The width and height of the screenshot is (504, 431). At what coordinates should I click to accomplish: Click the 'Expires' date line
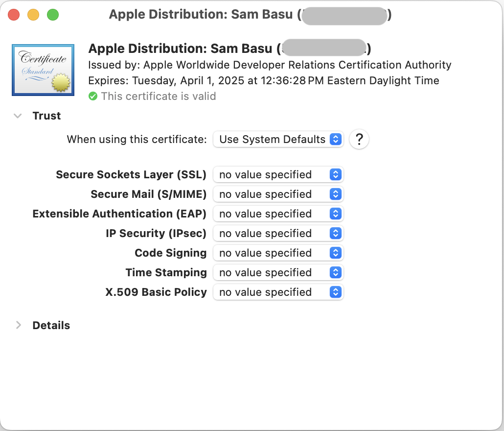264,80
